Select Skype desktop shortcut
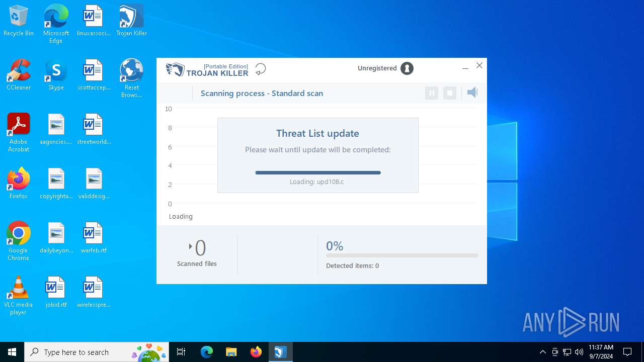The height and width of the screenshot is (362, 644). coord(56,75)
